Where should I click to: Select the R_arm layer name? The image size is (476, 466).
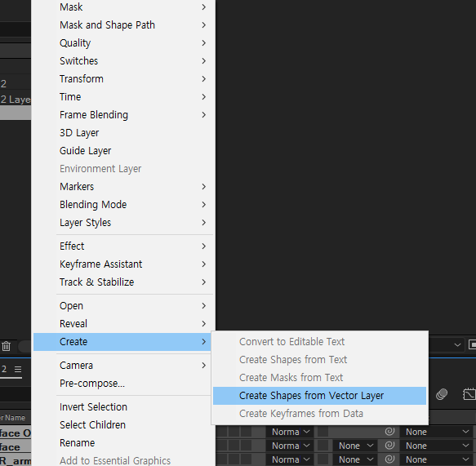16,461
